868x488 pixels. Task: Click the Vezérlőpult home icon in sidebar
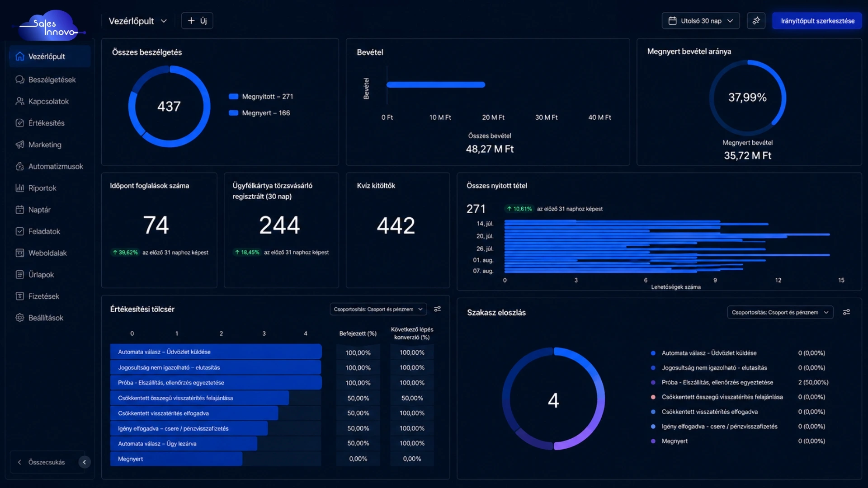click(x=20, y=56)
